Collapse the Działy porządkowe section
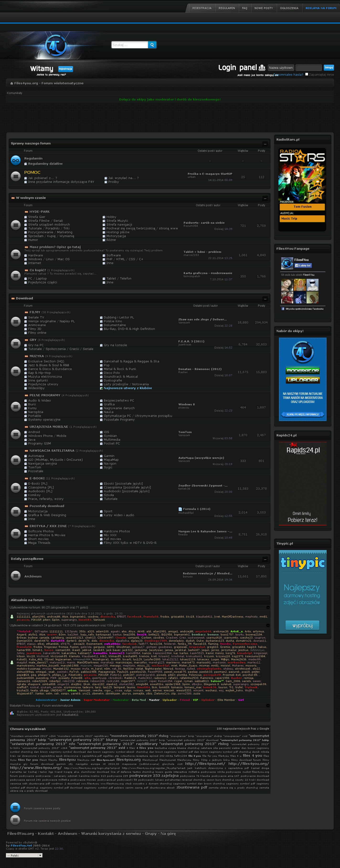The image size is (340, 868). point(265,559)
